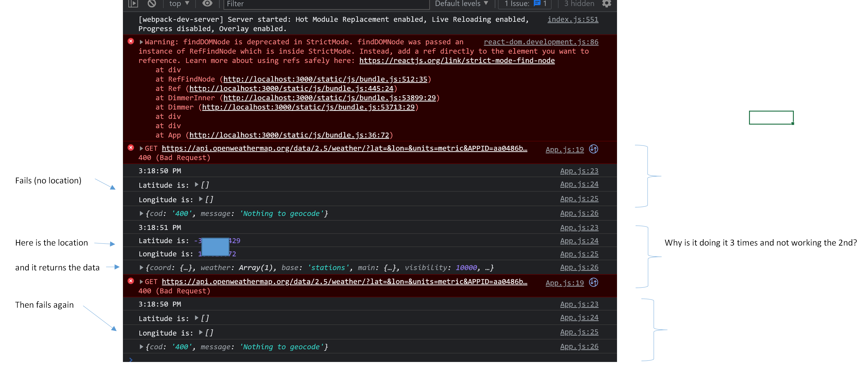Expand the last 'Nothing to geocode' object
868x375 pixels.
[x=141, y=347]
